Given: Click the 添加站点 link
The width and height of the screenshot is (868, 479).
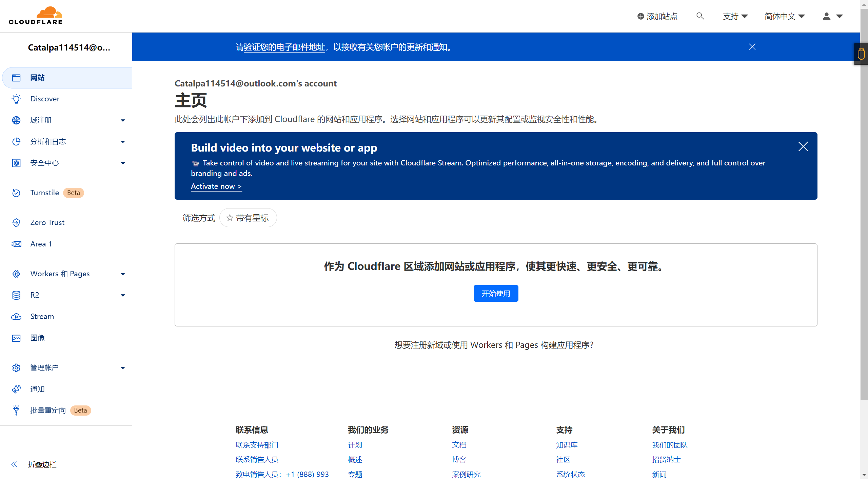Looking at the screenshot, I should click(x=657, y=16).
